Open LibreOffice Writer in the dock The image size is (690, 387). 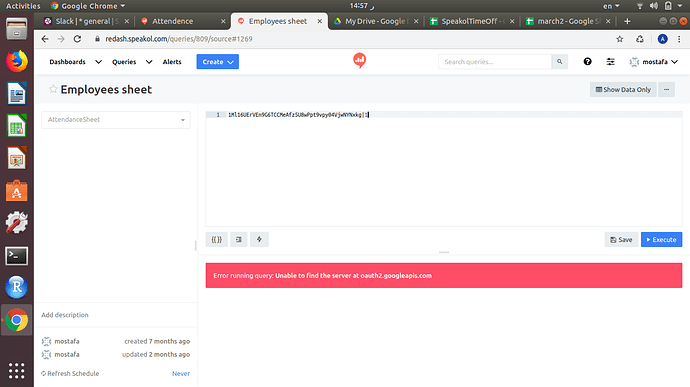click(16, 93)
